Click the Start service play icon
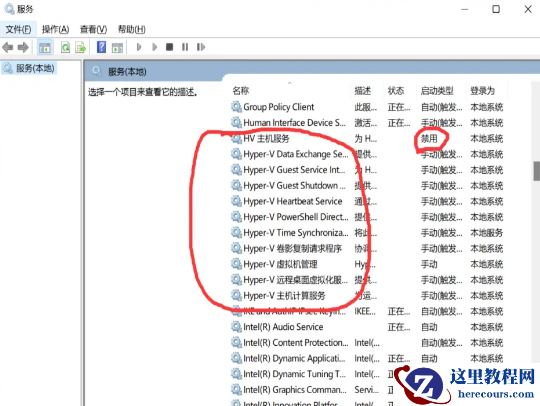The image size is (540, 406). click(x=139, y=47)
